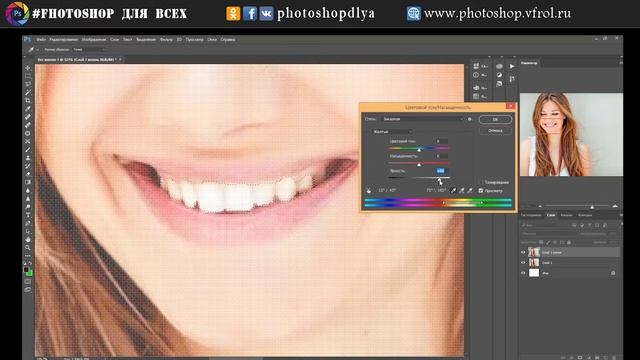Click the OK button in dialog

pos(495,120)
